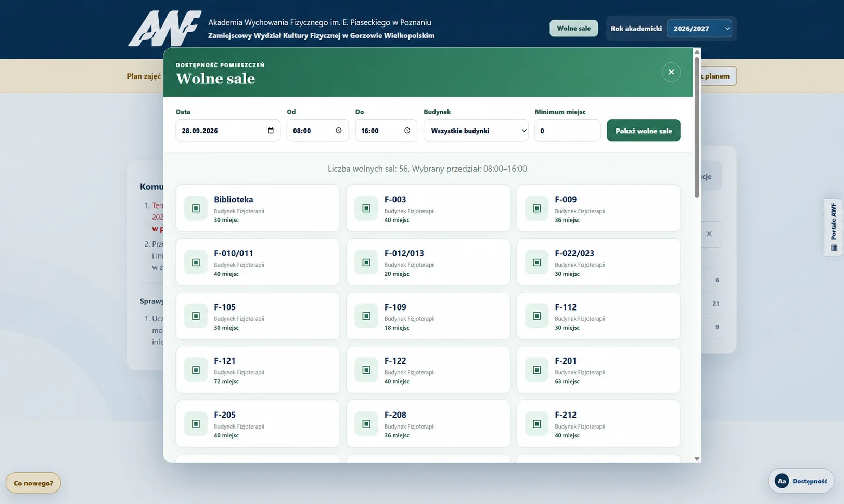Expand the Budynek building dropdown
Image resolution: width=844 pixels, height=504 pixels.
tap(476, 131)
